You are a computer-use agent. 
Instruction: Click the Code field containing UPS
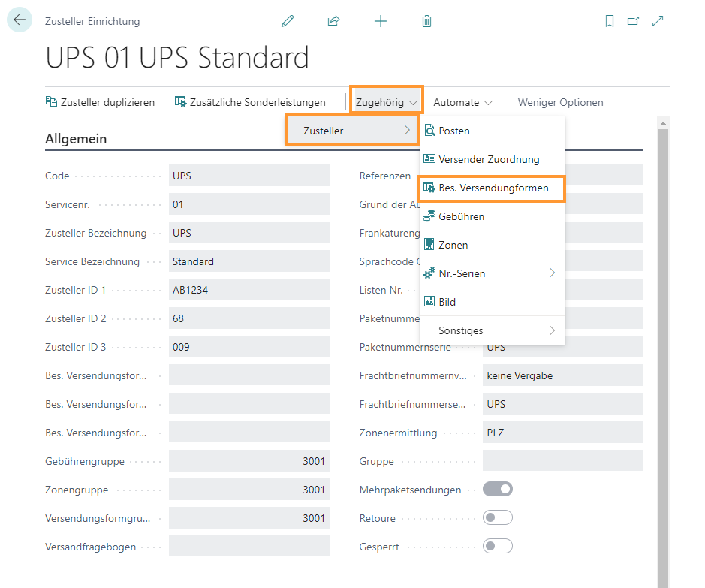tap(249, 175)
